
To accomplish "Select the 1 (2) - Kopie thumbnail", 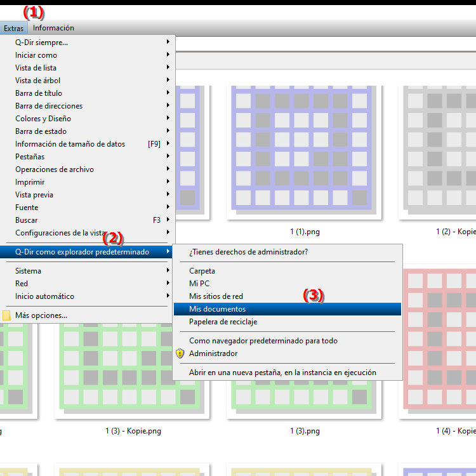I will tap(437, 152).
